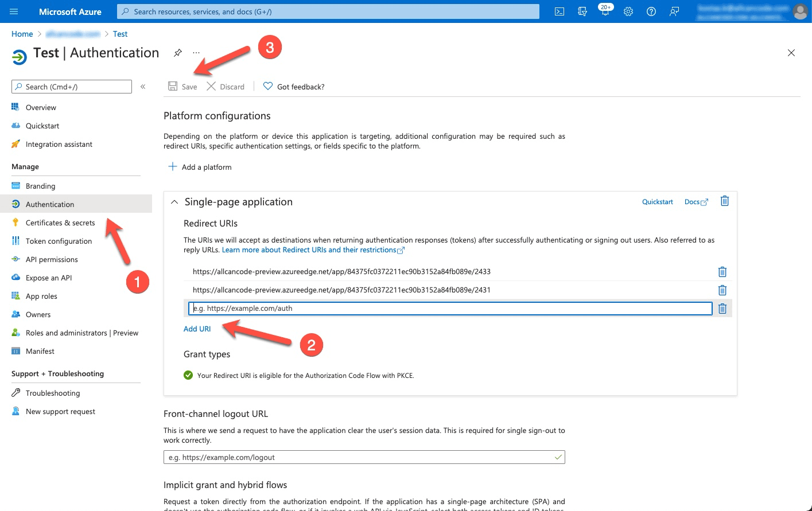Collapse the Single-page application section
The image size is (812, 511).
(174, 202)
